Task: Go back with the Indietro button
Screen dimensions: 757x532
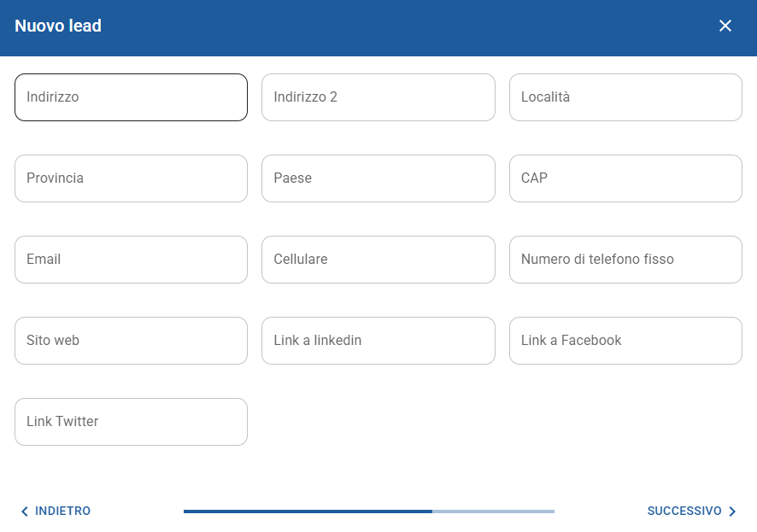Action: point(62,511)
